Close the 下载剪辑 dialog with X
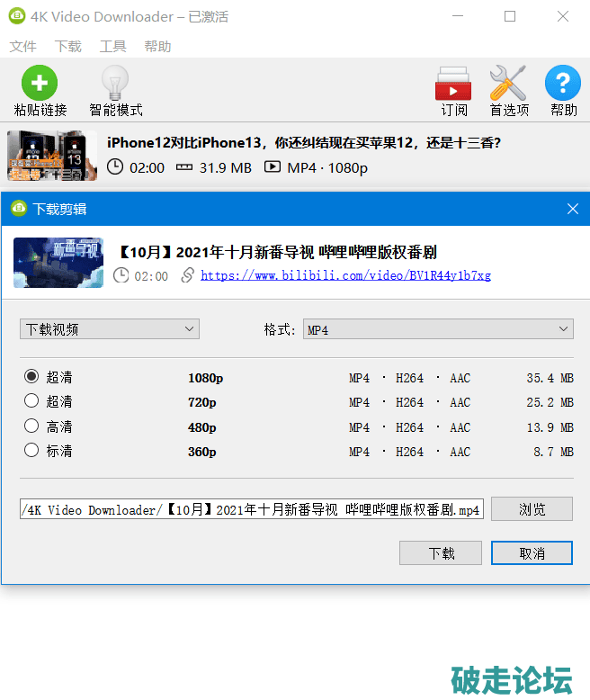The image size is (590, 700). pyautogui.click(x=573, y=209)
